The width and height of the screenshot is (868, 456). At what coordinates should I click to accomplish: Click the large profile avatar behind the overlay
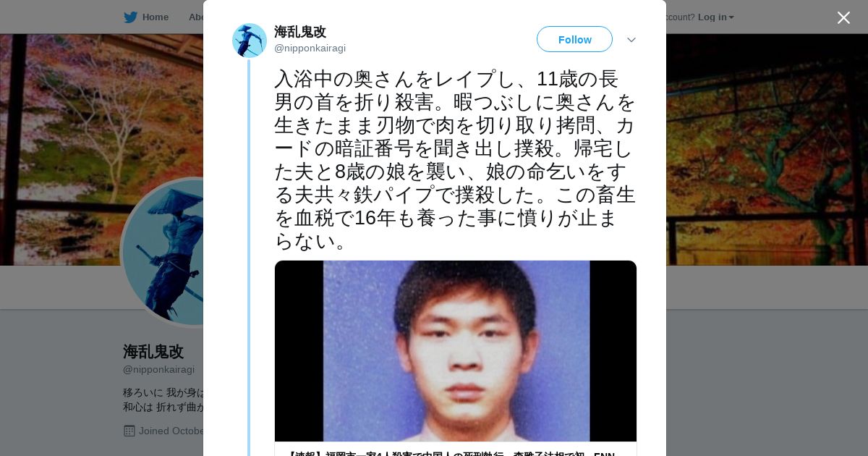click(x=163, y=252)
